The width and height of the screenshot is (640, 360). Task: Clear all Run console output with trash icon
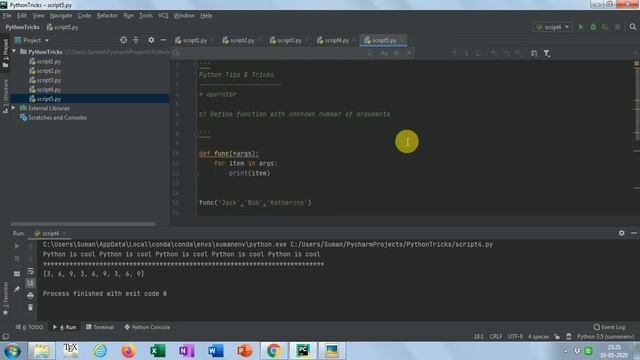31,307
